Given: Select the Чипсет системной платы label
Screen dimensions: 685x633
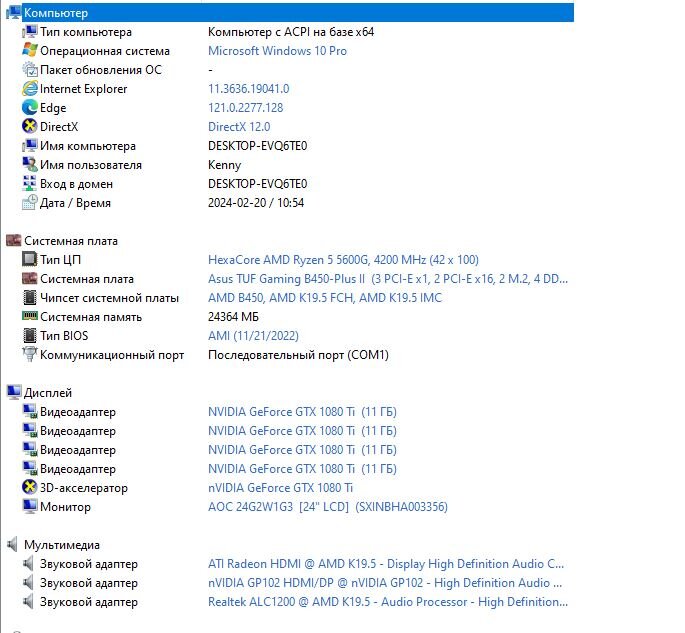Looking at the screenshot, I should point(110,298).
